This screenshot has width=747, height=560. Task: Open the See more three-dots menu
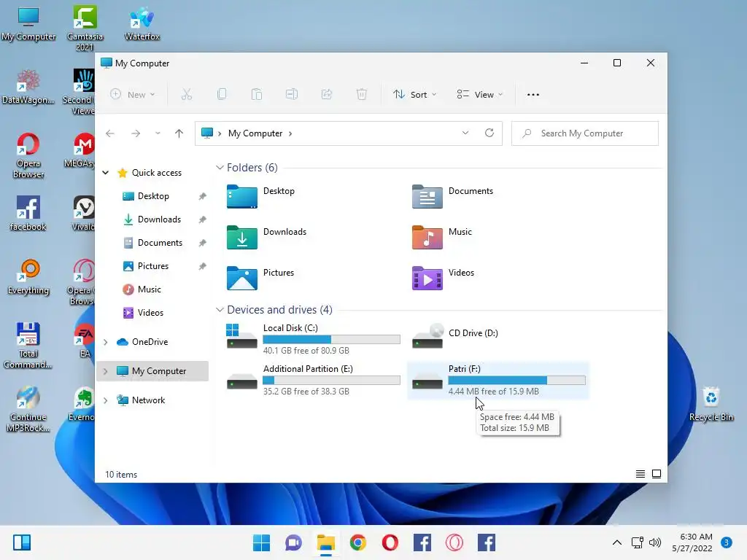click(533, 94)
